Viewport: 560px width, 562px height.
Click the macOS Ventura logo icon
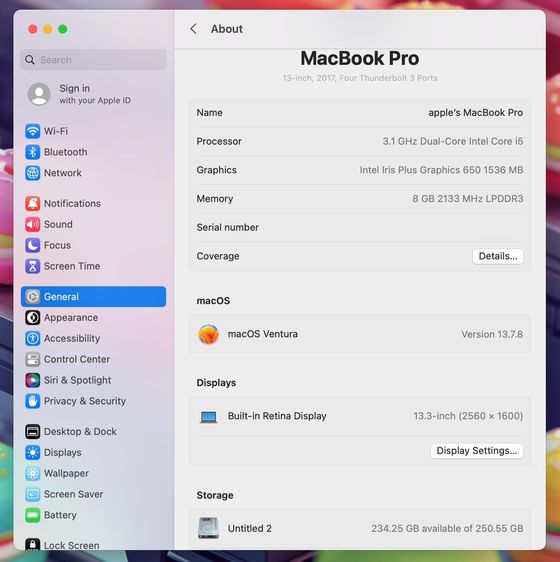[208, 334]
